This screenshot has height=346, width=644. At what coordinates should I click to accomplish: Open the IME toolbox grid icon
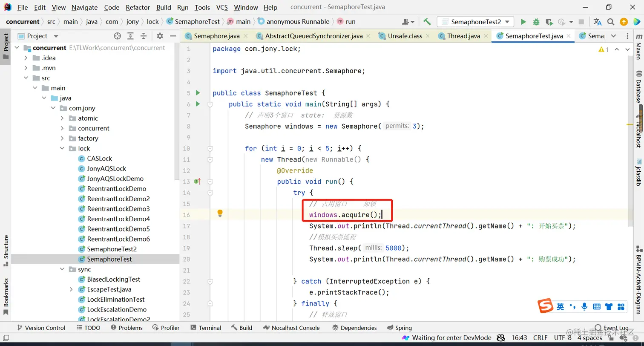(621, 306)
